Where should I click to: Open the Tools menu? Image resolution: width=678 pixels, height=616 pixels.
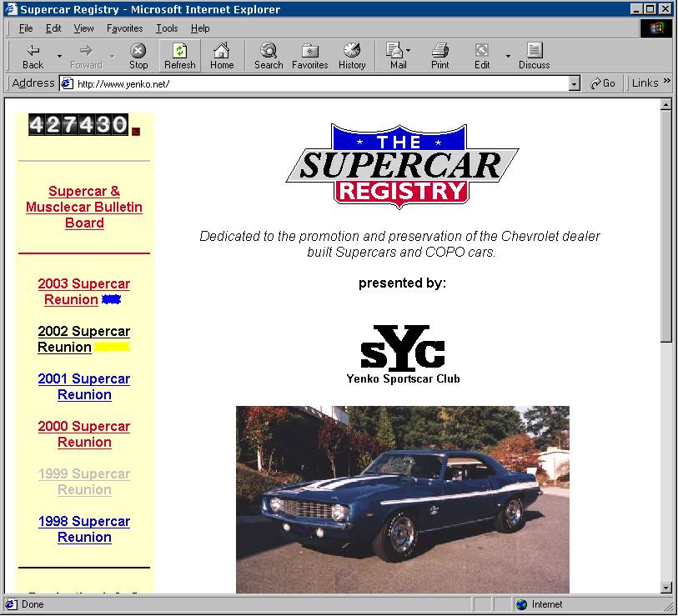pos(167,28)
